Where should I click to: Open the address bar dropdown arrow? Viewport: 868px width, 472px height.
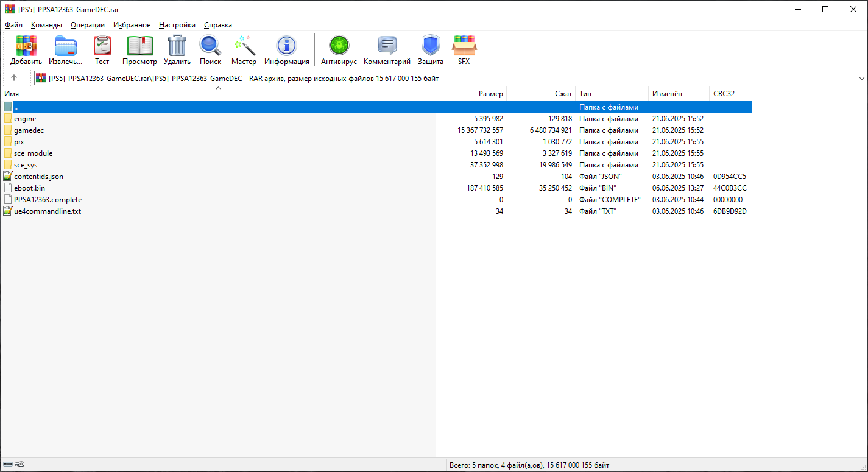(862, 79)
